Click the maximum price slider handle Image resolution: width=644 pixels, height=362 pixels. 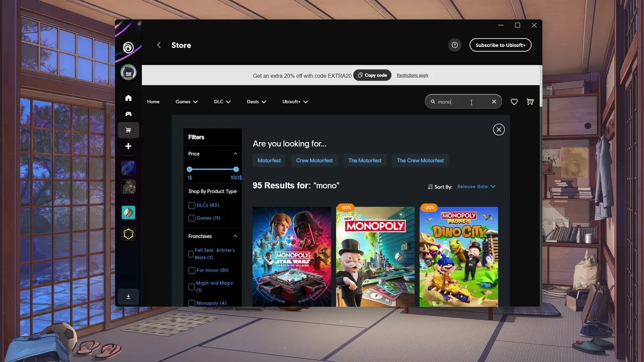(236, 169)
